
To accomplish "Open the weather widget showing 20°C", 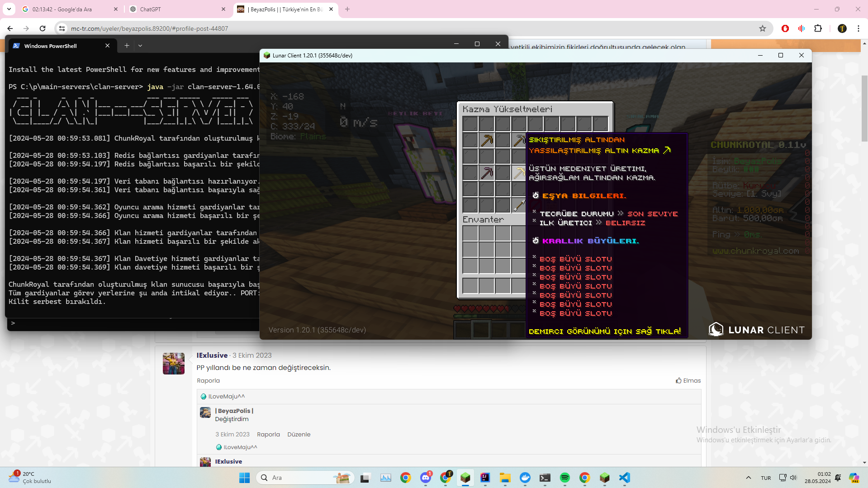I will (x=30, y=478).
